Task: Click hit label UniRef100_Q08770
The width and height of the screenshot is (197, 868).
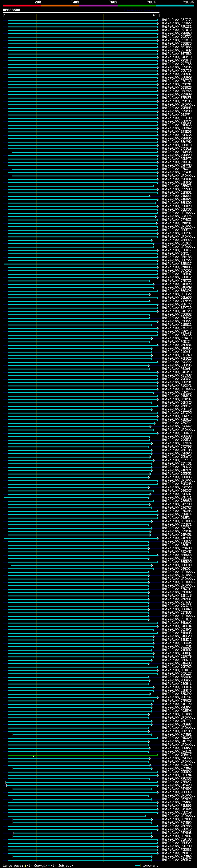Action: tap(177, 37)
